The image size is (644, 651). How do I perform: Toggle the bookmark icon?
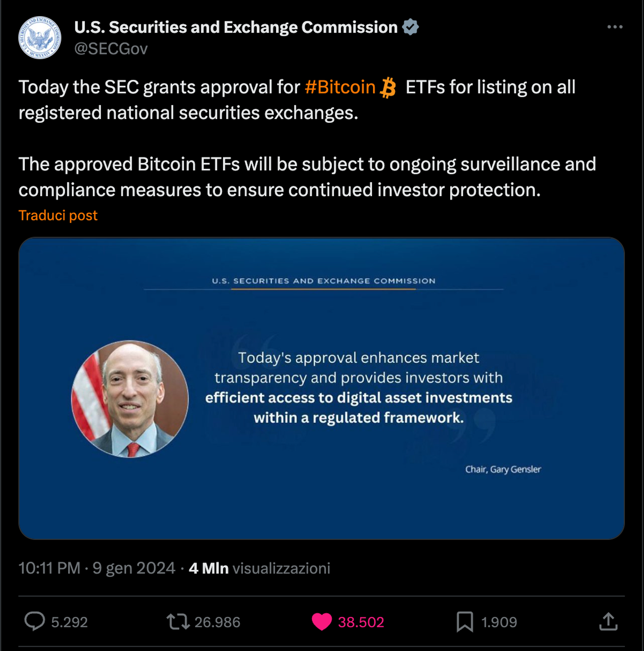click(465, 622)
